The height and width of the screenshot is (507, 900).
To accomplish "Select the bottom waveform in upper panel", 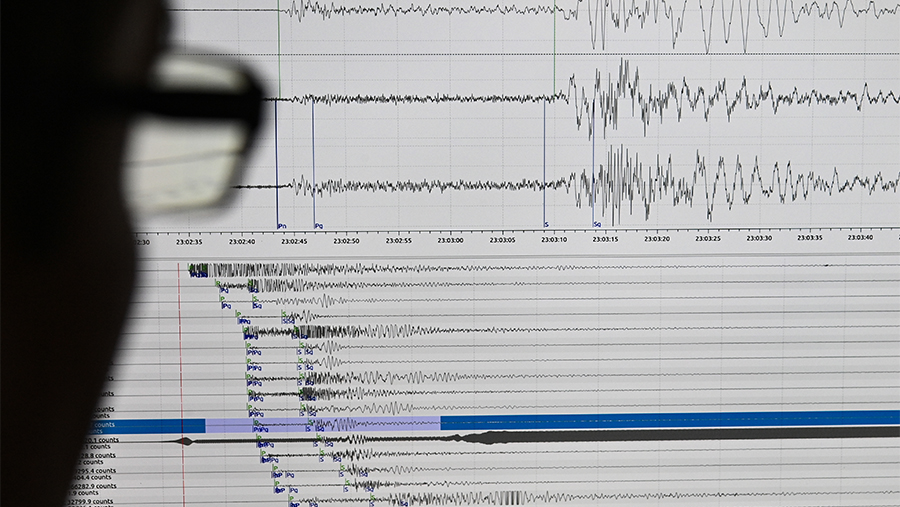I will click(600, 185).
